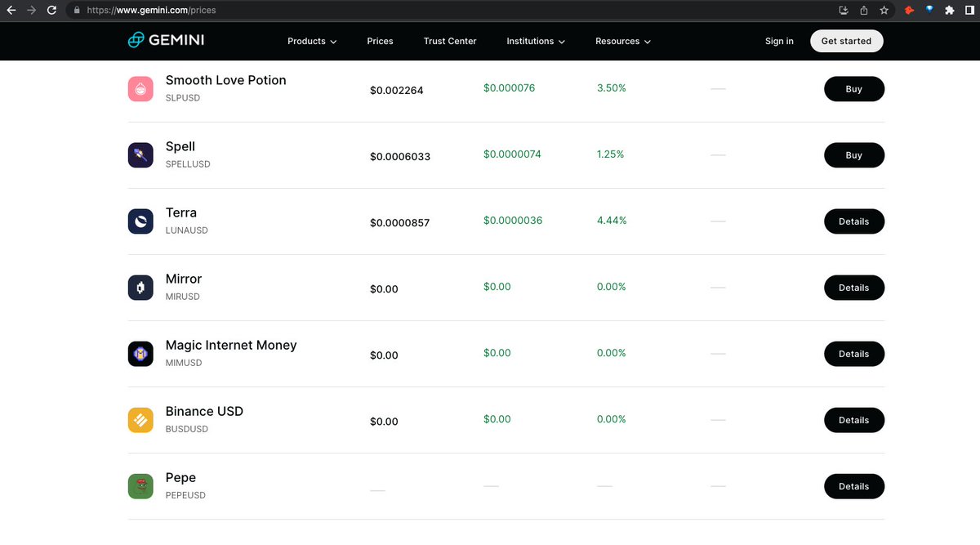Click the install/download icon in address bar
The height and width of the screenshot is (545, 980).
click(x=844, y=11)
